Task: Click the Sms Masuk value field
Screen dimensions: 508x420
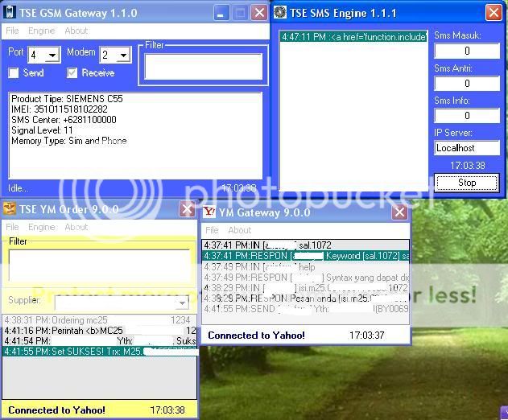Action: click(467, 51)
